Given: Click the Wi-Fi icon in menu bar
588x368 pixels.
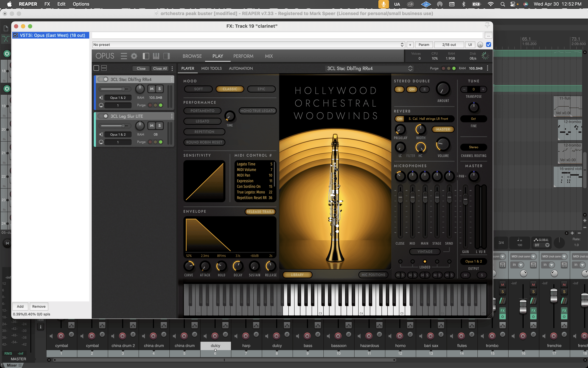Looking at the screenshot, I should (x=491, y=4).
